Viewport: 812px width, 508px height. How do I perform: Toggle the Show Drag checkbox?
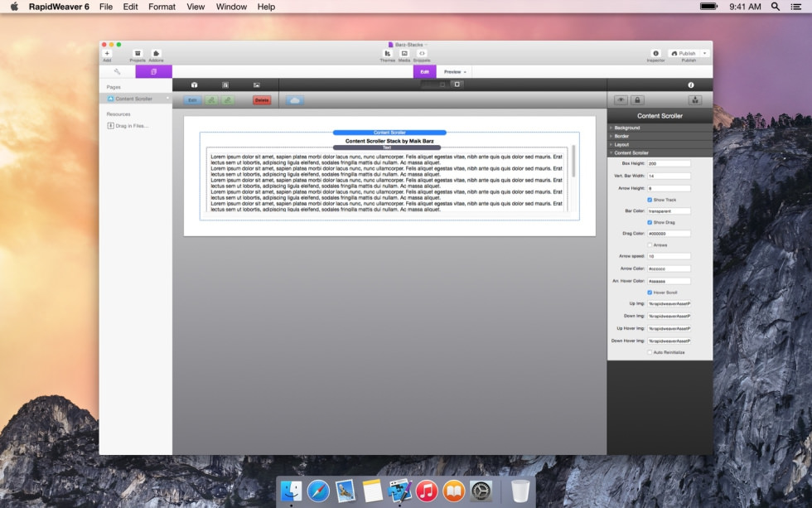[650, 222]
